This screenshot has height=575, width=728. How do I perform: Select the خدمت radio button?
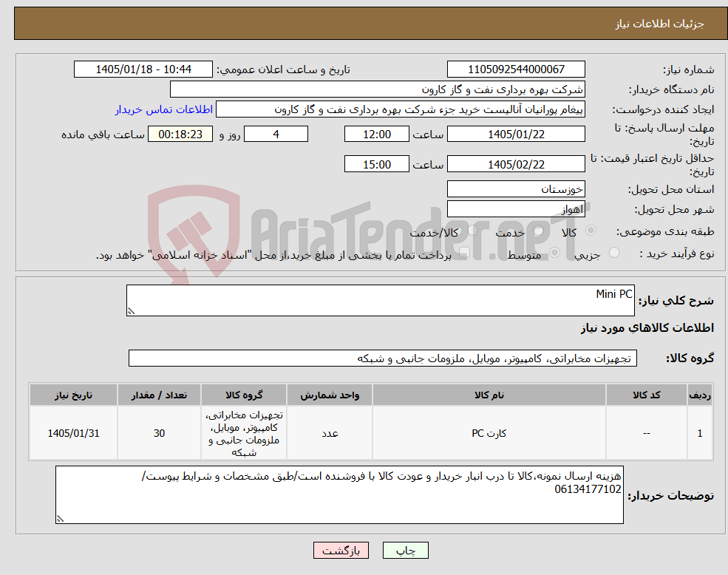pyautogui.click(x=539, y=231)
